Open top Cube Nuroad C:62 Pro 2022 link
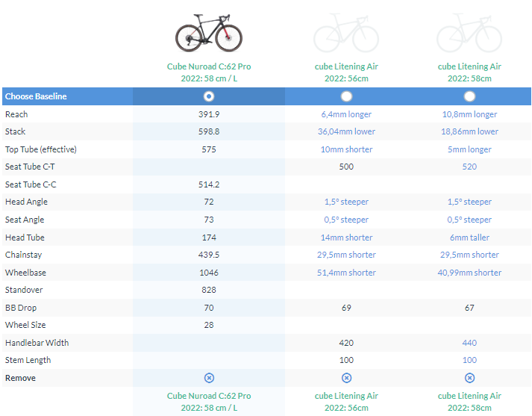 [x=209, y=72]
